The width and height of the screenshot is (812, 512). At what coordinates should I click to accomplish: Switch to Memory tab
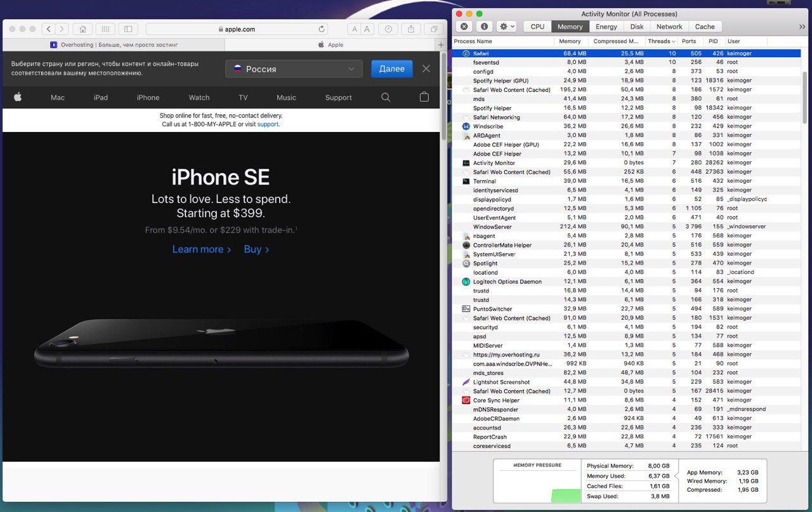click(570, 27)
